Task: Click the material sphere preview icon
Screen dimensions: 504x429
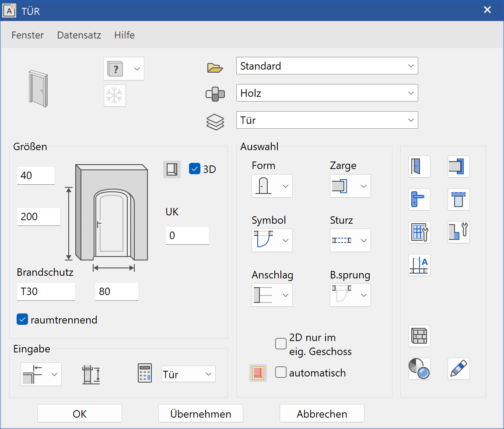Action: [419, 369]
